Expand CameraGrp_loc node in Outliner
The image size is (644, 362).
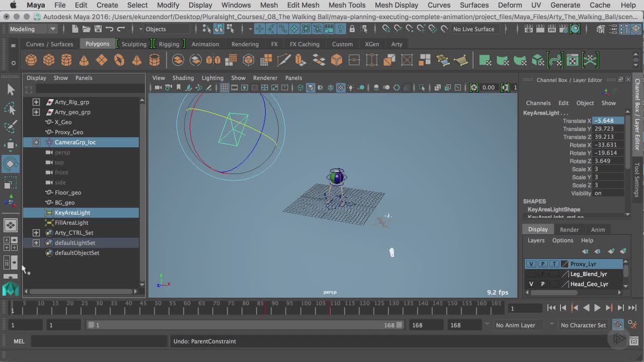36,142
